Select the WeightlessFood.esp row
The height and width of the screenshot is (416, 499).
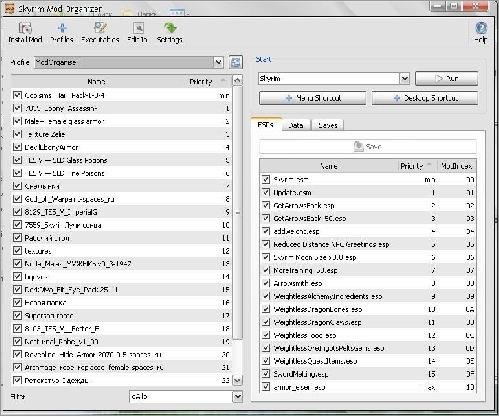[x=368, y=335]
